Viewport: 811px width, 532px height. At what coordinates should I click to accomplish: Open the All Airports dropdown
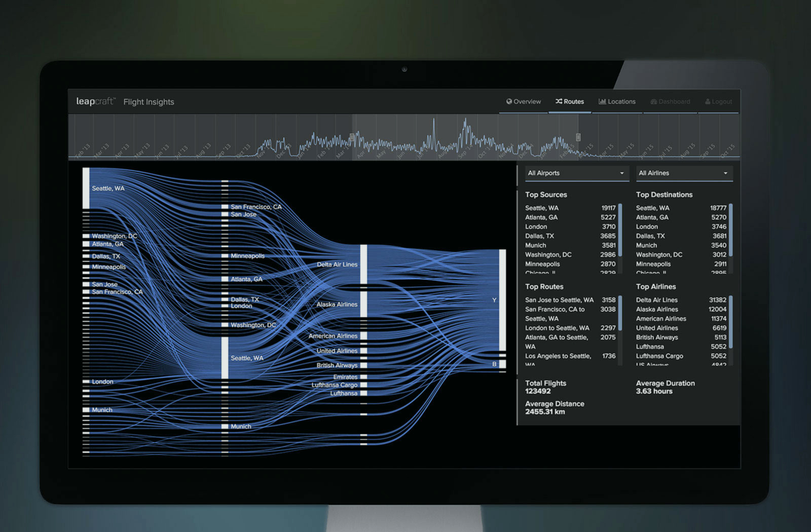[576, 173]
